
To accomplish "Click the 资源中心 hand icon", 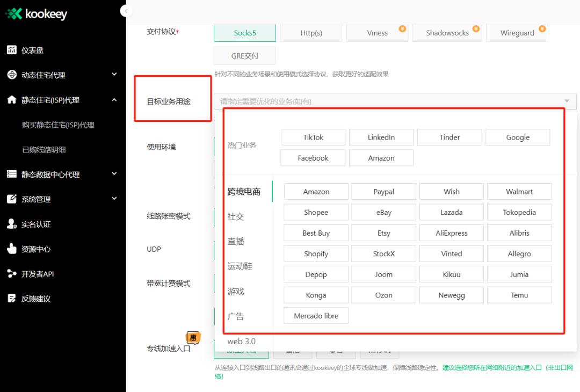I will [11, 249].
